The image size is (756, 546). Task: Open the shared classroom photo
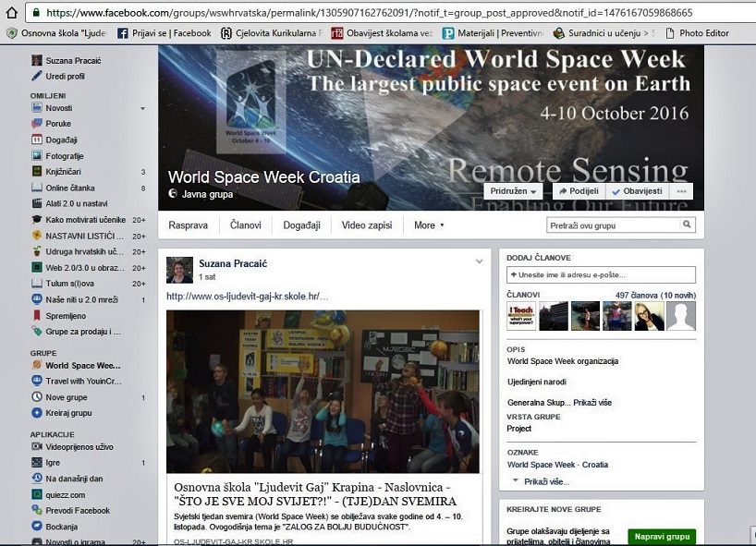tap(323, 392)
